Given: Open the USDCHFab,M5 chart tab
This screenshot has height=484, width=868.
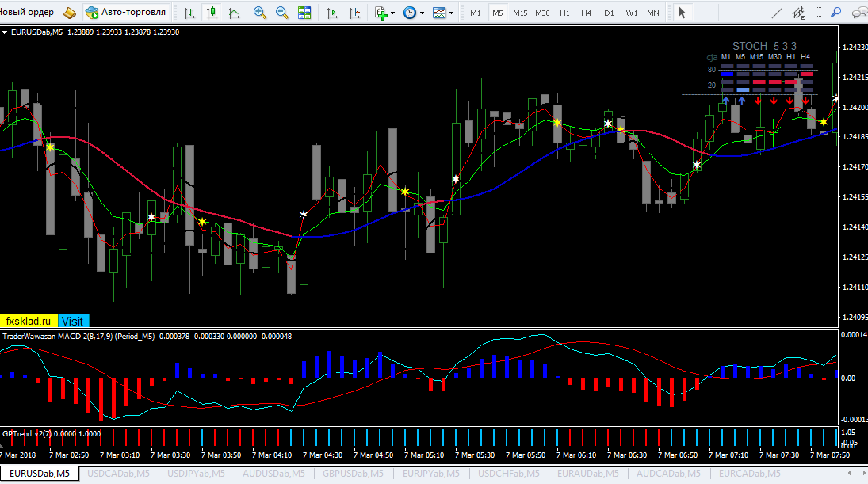Looking at the screenshot, I should (509, 474).
